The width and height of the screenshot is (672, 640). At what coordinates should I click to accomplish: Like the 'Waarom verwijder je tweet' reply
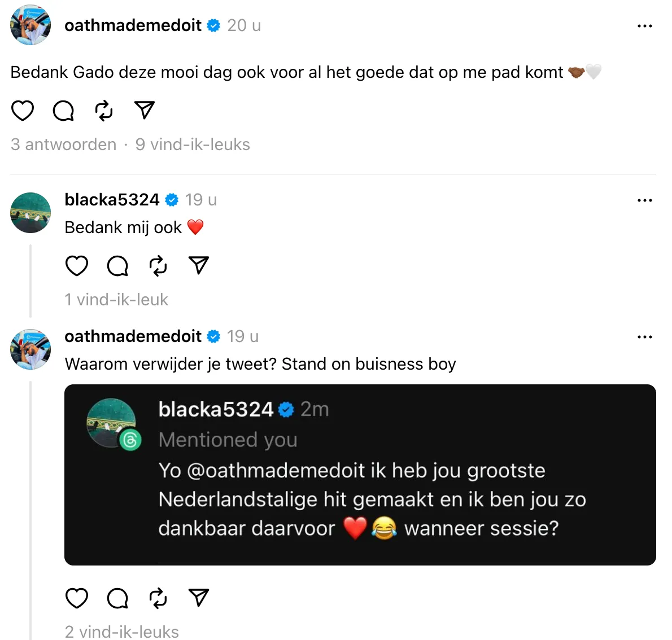point(77,598)
